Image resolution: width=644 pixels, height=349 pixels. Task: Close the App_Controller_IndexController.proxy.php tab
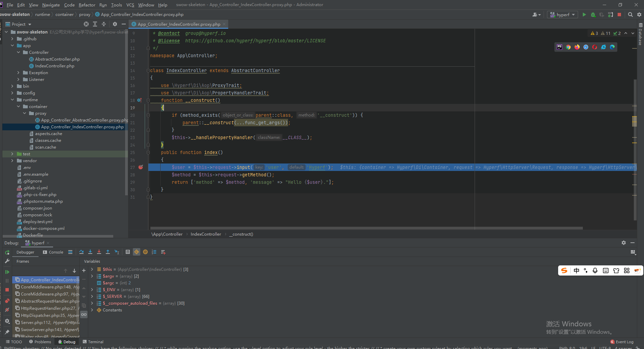click(x=224, y=24)
